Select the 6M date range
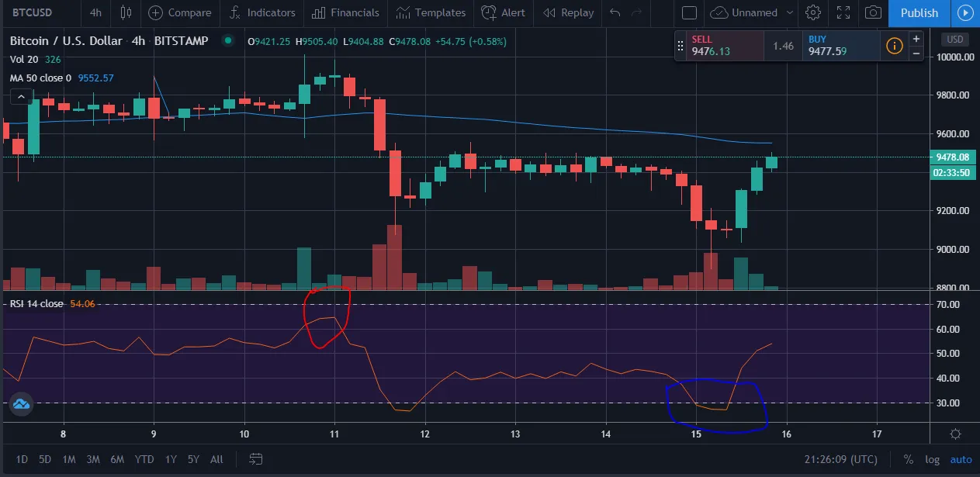 click(117, 459)
